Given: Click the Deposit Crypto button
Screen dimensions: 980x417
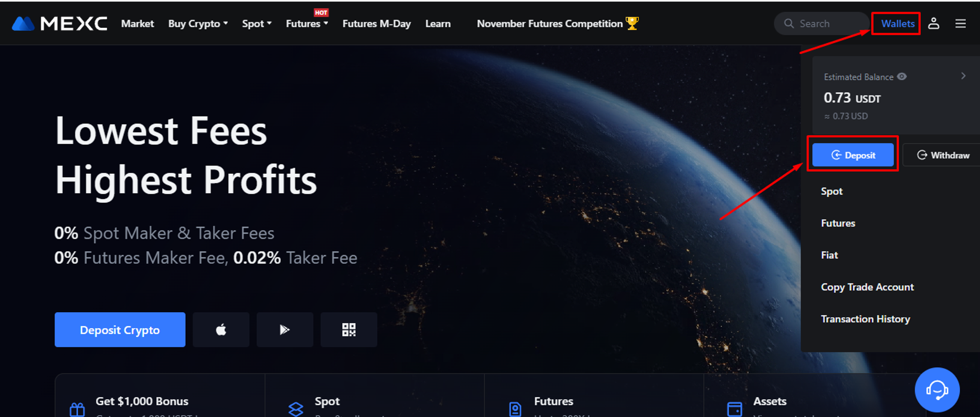Looking at the screenshot, I should pyautogui.click(x=120, y=329).
